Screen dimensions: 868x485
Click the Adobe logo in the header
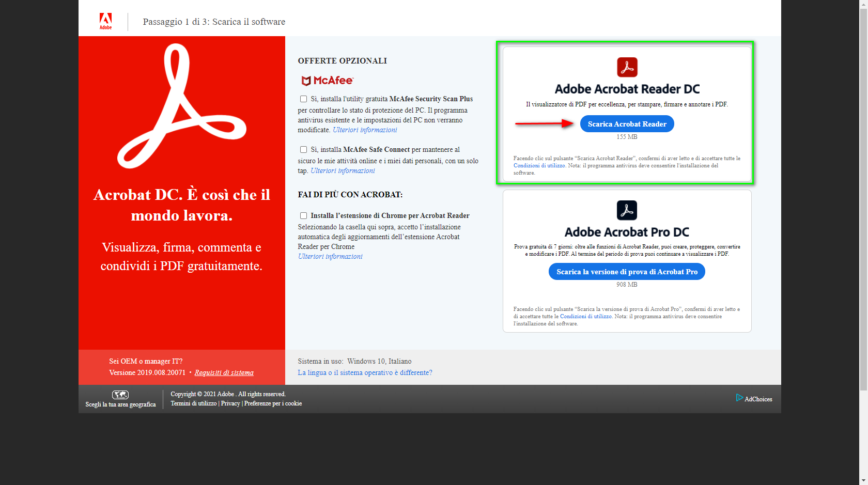point(105,21)
